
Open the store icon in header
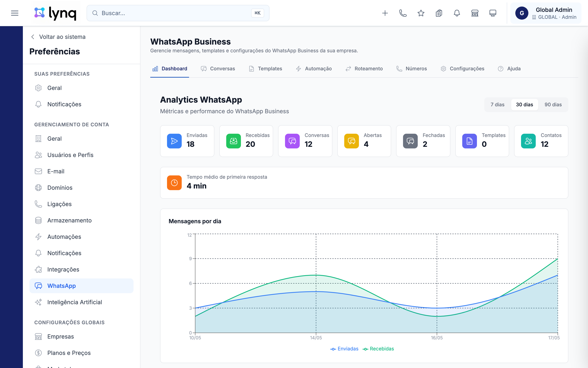coord(475,13)
